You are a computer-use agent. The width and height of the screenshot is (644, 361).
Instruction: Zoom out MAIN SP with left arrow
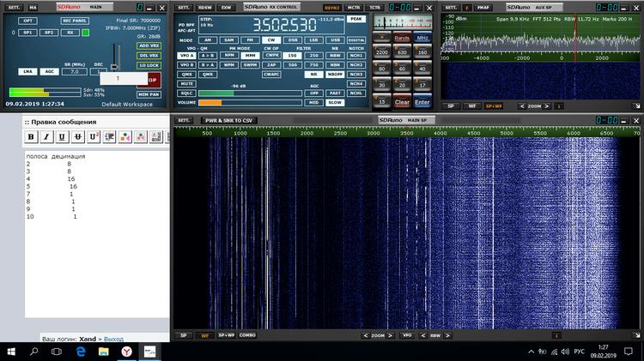(366, 335)
